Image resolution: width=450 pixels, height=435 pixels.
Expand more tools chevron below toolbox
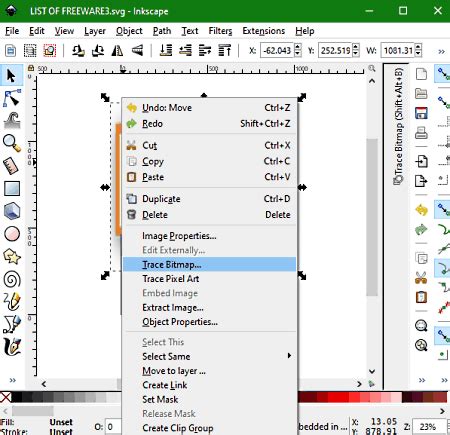tap(13, 380)
